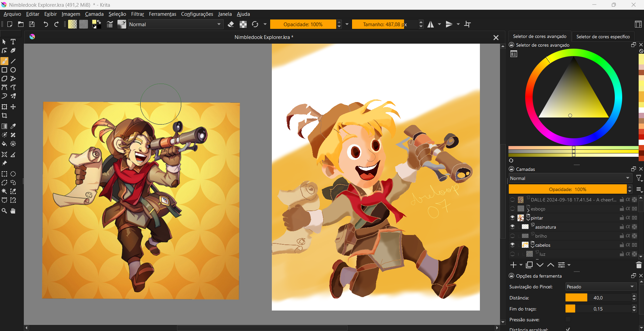
Task: Open the brush blending mode Normal dropdown
Action: point(175,24)
